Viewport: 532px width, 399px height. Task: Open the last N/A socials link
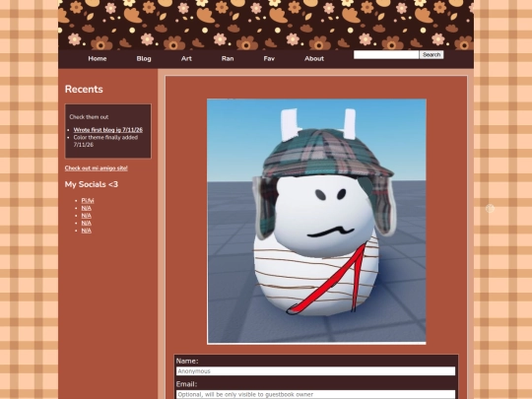[x=86, y=231]
